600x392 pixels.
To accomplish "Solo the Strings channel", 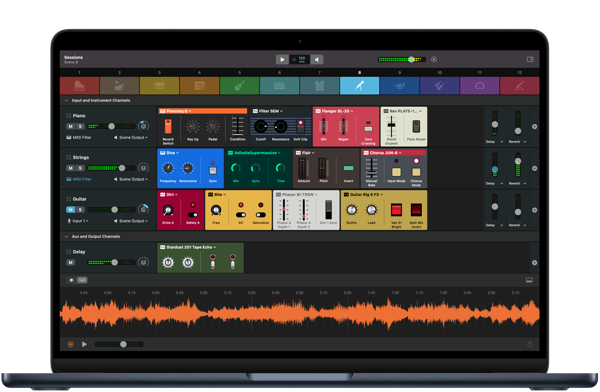I will (80, 168).
